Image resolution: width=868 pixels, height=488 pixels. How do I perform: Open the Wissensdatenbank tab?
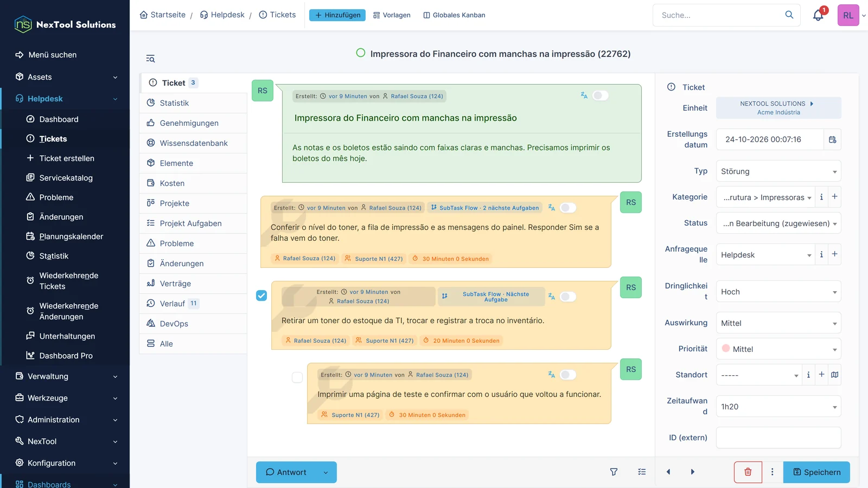coord(193,143)
